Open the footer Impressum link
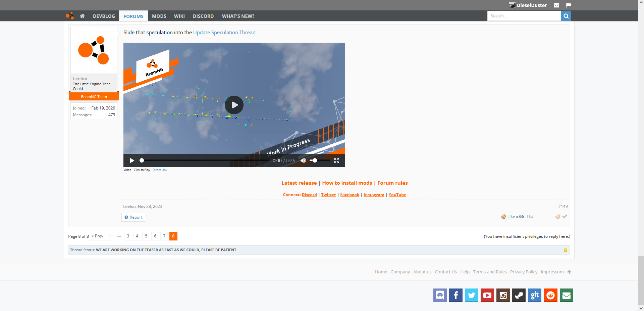 [x=552, y=272]
